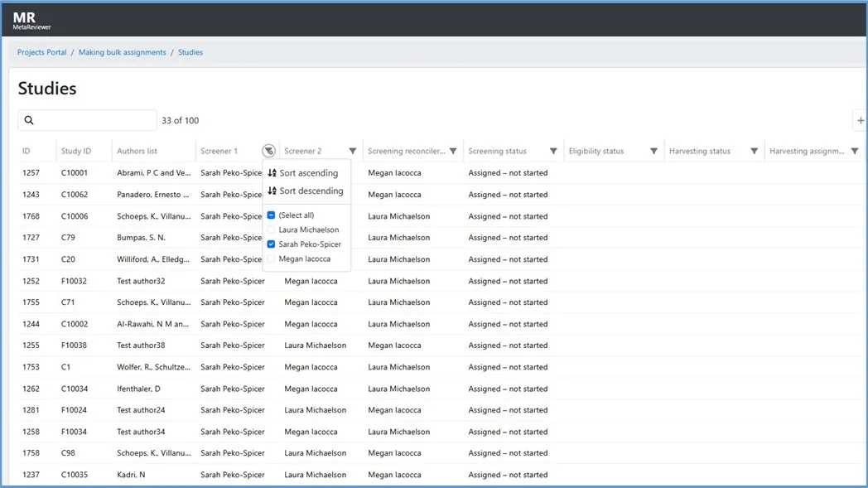
Task: Click the search magnifier icon
Action: click(29, 121)
